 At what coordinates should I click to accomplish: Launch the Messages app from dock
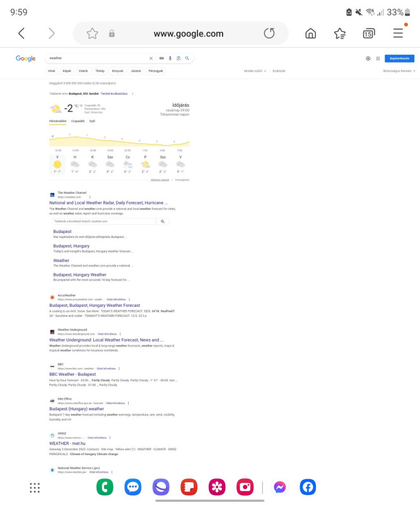133,487
